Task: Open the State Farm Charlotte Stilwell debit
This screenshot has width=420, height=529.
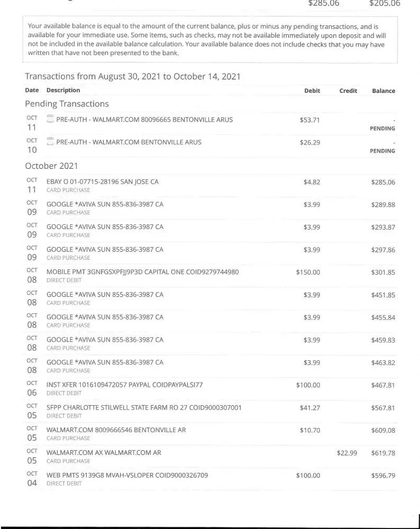Action: click(144, 408)
